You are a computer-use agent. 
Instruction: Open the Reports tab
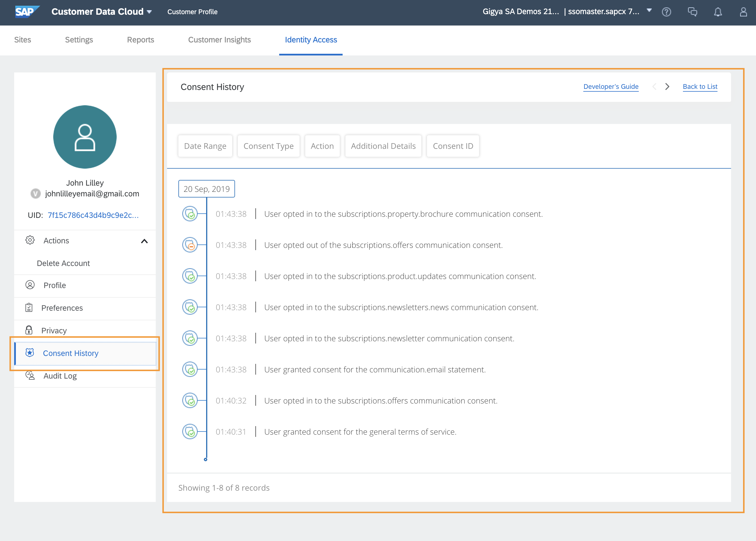click(x=140, y=40)
